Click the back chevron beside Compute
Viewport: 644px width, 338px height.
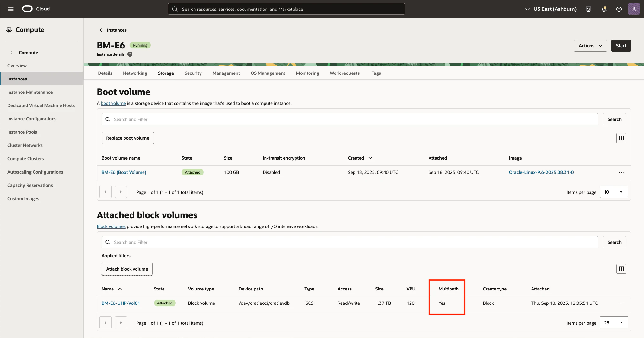(12, 52)
